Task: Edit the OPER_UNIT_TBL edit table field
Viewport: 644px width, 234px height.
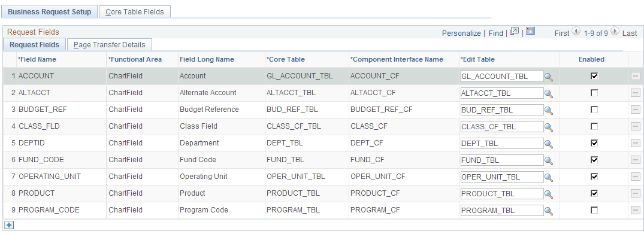Action: (x=502, y=177)
